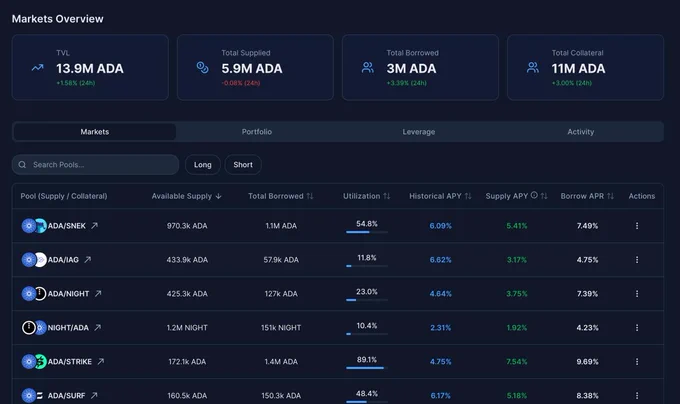Click the 7.54% supply APY value
Image resolution: width=680 pixels, height=404 pixels.
517,362
